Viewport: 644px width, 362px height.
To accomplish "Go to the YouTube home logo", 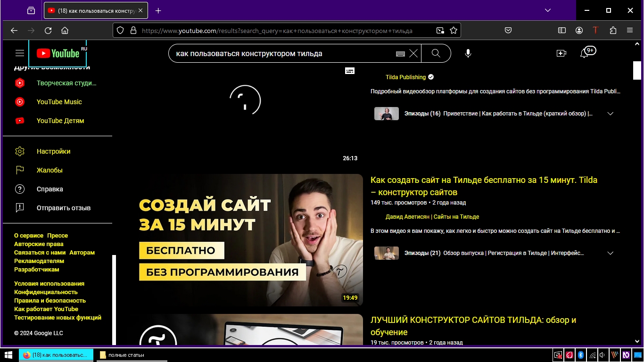I will point(58,53).
